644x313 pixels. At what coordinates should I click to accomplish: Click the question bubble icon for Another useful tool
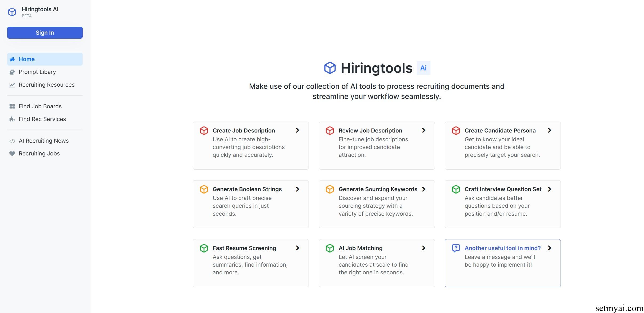point(456,248)
